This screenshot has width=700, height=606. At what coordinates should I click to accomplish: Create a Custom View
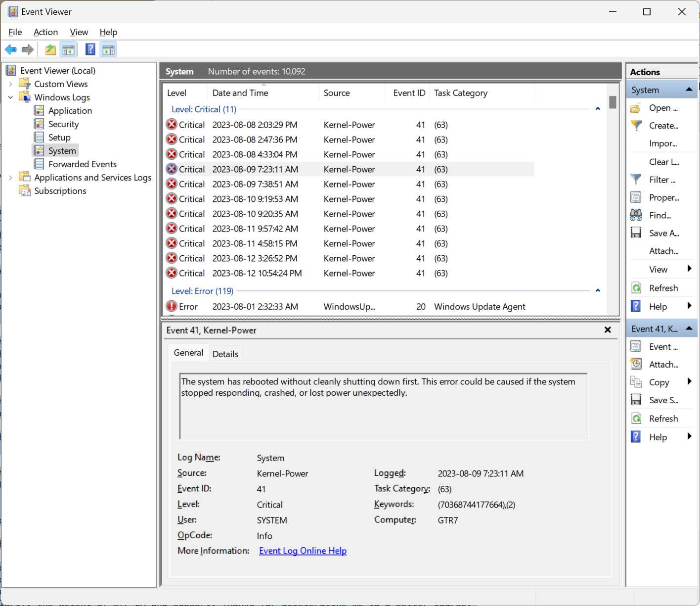[663, 125]
